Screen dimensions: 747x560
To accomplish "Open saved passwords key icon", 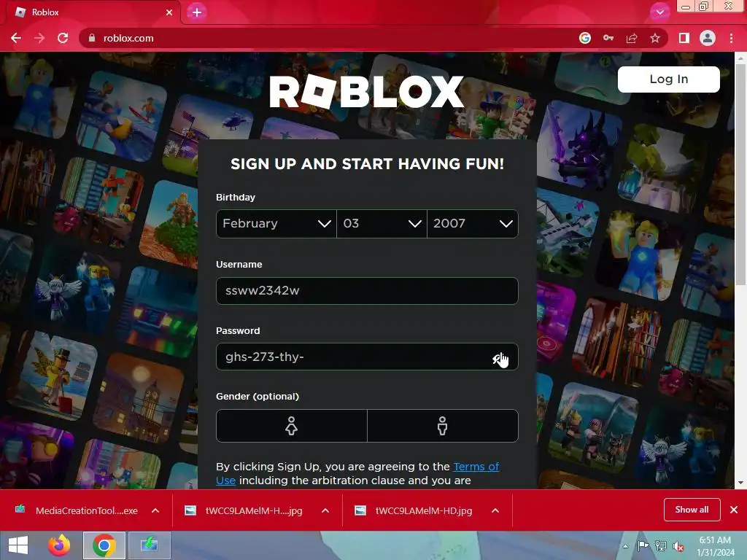I will tap(608, 38).
